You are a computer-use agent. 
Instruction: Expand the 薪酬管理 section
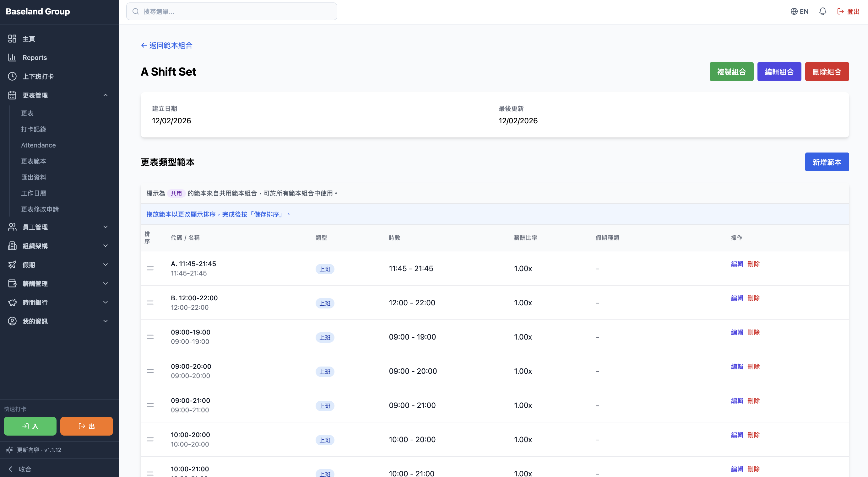pos(59,283)
